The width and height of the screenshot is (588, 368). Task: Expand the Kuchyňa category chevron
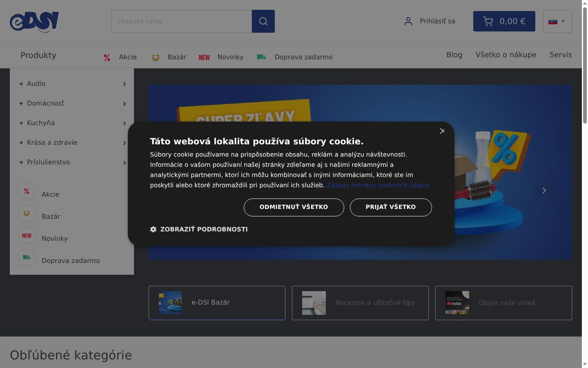[x=125, y=123]
